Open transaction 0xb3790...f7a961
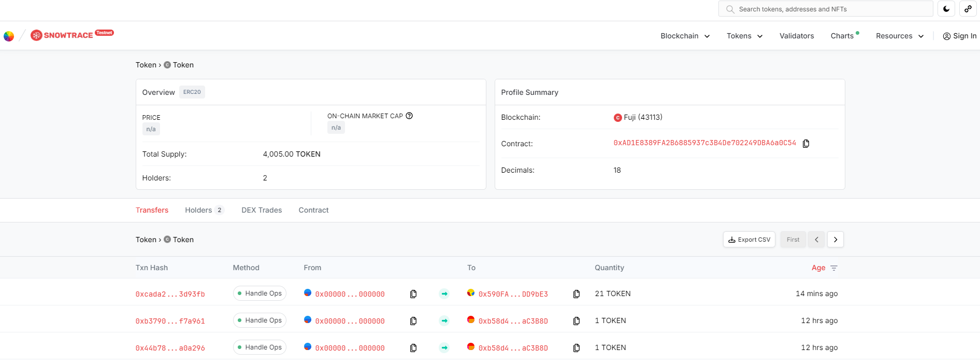The image size is (980, 363). (170, 321)
